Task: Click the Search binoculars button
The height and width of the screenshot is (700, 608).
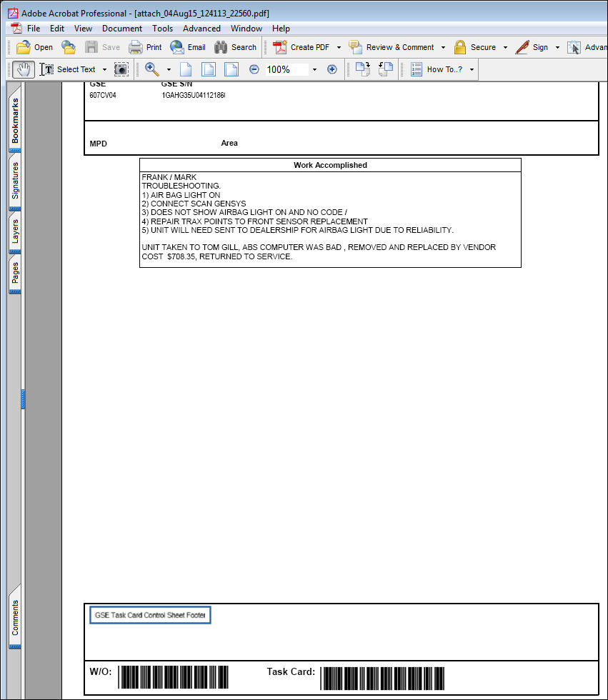Action: [235, 47]
